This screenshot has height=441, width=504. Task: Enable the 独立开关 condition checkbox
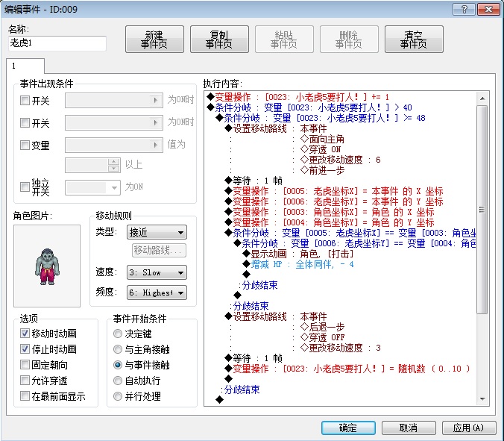tap(25, 187)
